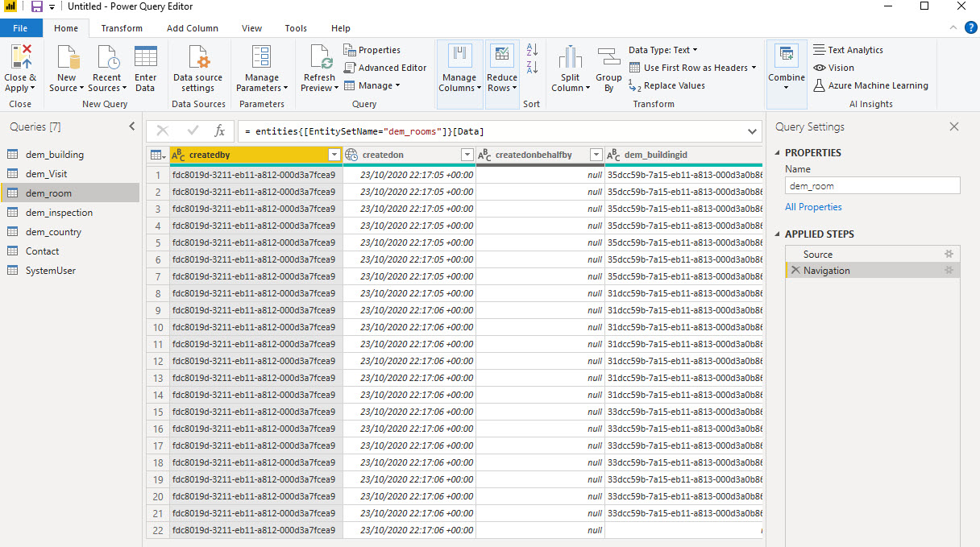
Task: Click the Reduce Rows icon
Action: click(502, 56)
